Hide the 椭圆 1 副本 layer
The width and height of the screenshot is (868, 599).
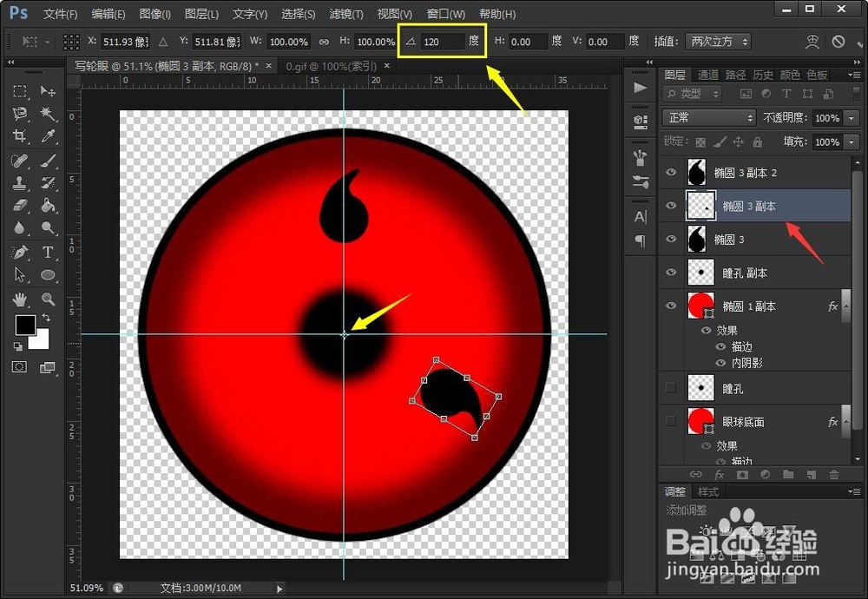[671, 305]
